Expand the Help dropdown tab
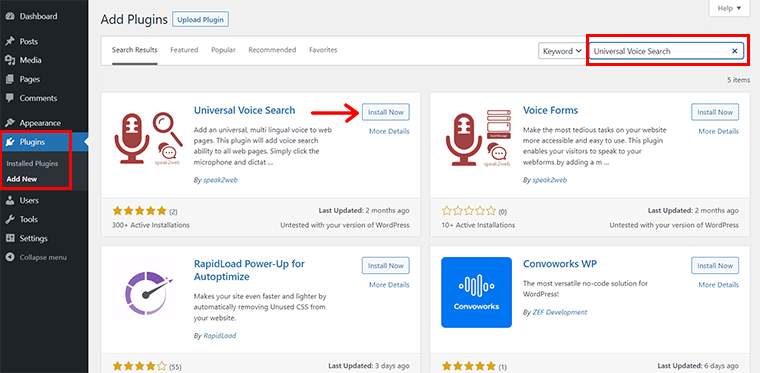The height and width of the screenshot is (373, 760). click(x=728, y=8)
